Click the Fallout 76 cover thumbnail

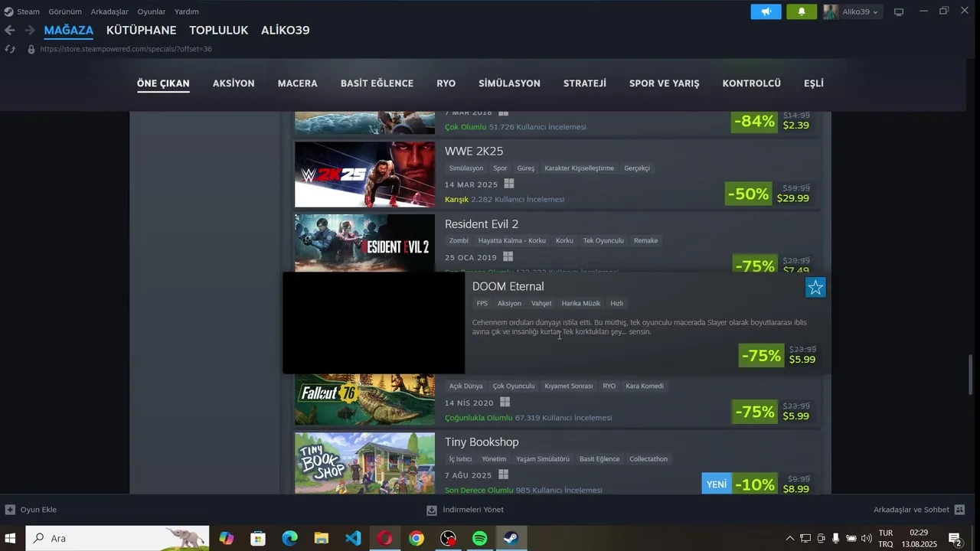click(x=364, y=399)
